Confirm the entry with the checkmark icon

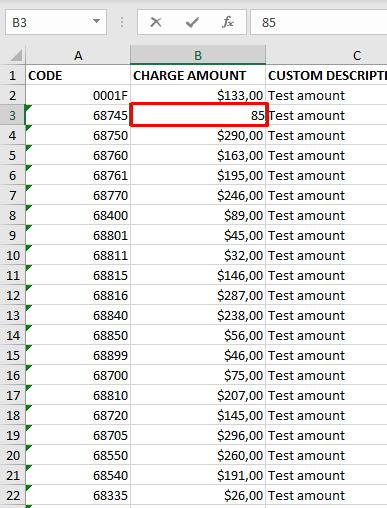click(192, 22)
